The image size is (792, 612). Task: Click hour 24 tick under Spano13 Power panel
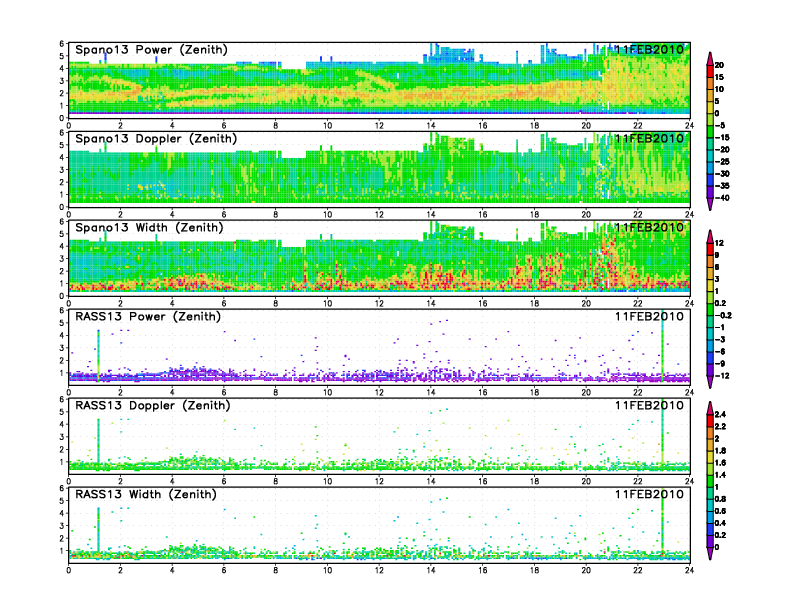pos(689,125)
